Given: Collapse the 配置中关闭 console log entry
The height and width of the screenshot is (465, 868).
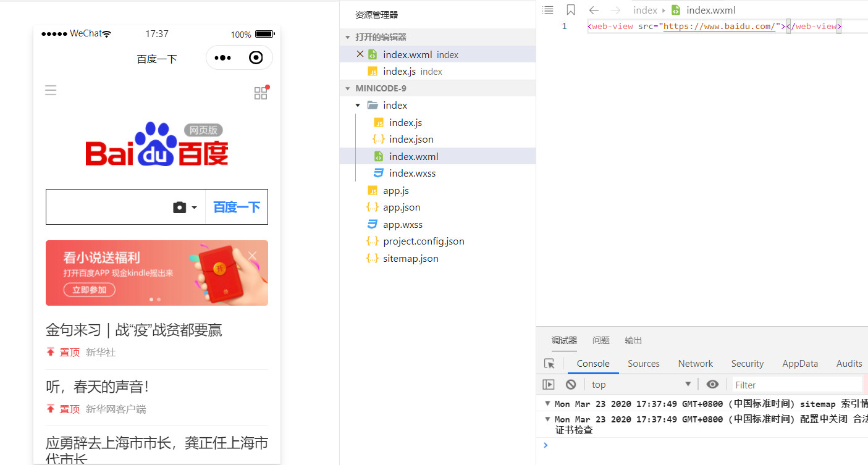Looking at the screenshot, I should coord(547,419).
